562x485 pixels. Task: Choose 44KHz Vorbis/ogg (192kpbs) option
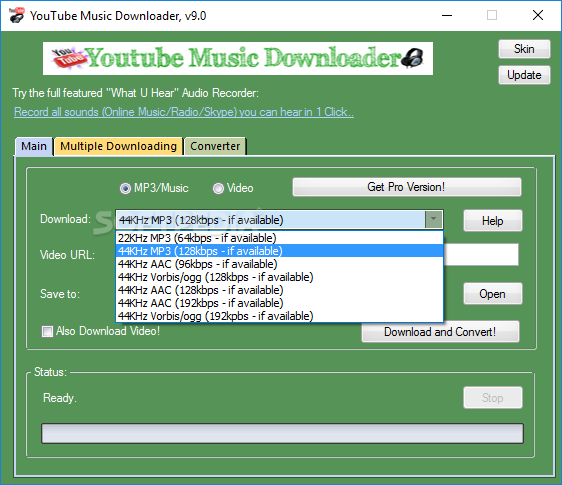[280, 316]
